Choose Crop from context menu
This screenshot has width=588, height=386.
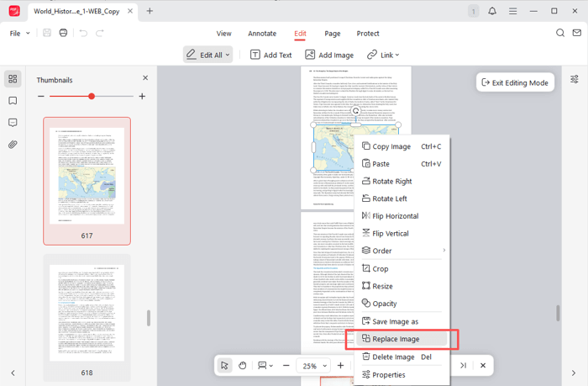pos(403,269)
